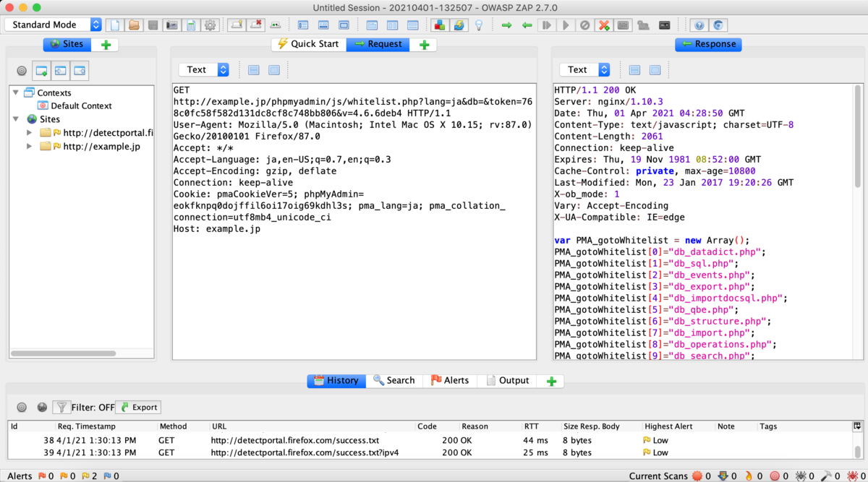The width and height of the screenshot is (868, 482).
Task: Expand http://detectportal.fi site node
Action: pyautogui.click(x=30, y=133)
